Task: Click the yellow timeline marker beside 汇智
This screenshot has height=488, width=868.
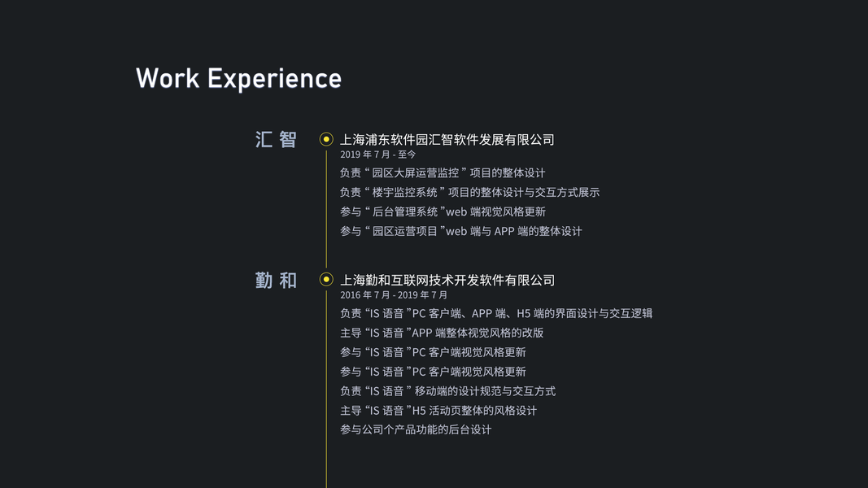Action: tap(326, 139)
